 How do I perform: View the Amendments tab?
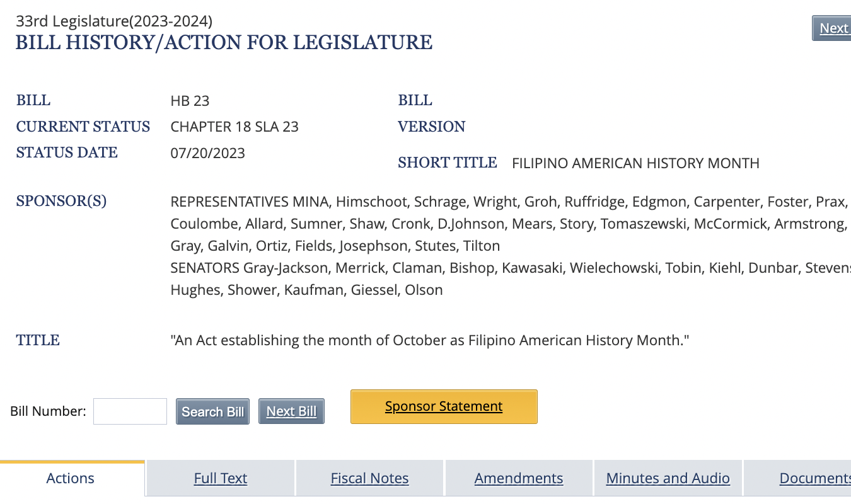click(519, 479)
